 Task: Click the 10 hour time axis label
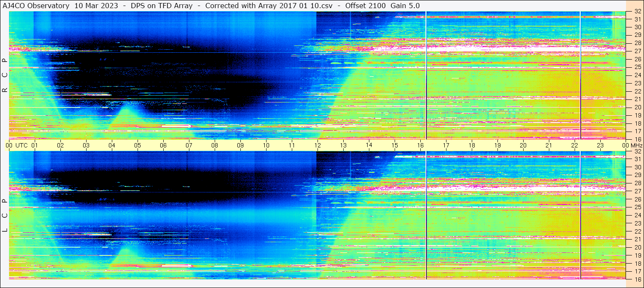coord(266,145)
